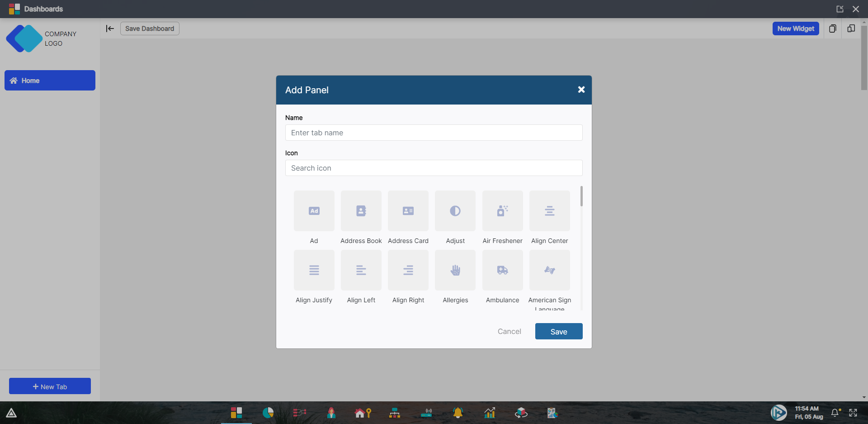
Task: Collapse the sidebar using the arrow control
Action: point(109,28)
